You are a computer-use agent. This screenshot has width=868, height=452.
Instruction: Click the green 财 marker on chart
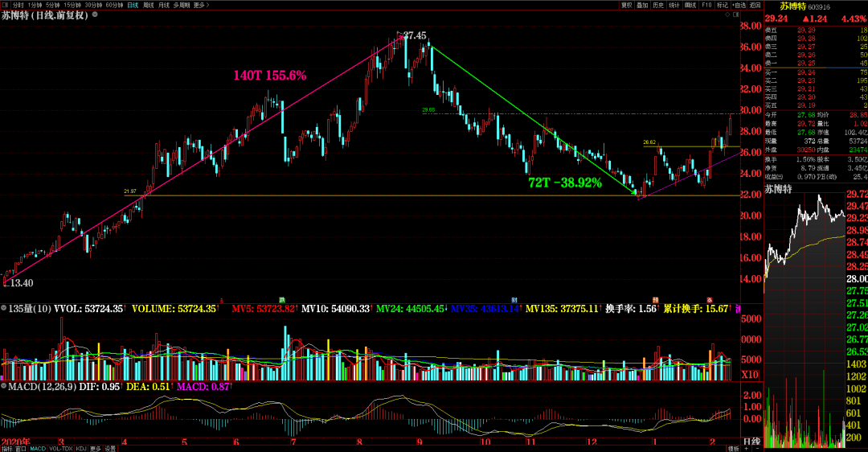point(514,300)
